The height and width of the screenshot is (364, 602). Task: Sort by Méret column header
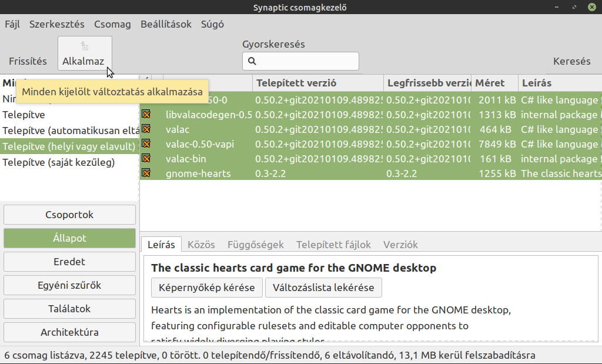click(x=494, y=83)
